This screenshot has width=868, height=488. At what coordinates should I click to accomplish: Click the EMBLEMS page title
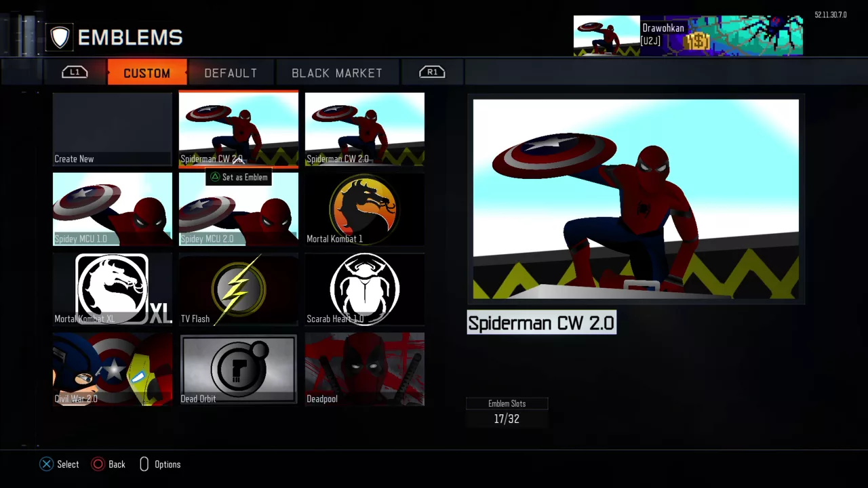[130, 37]
